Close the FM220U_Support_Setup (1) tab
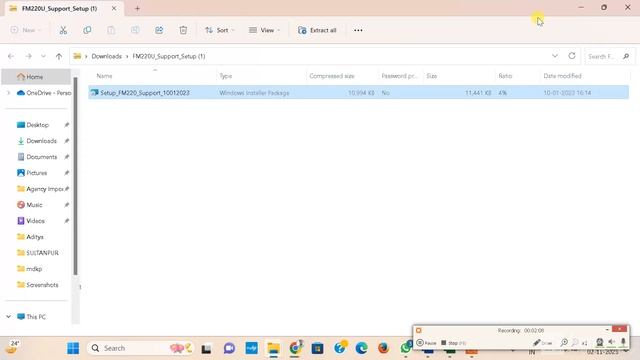Screen dimensions: 640x360 (x=114, y=8)
